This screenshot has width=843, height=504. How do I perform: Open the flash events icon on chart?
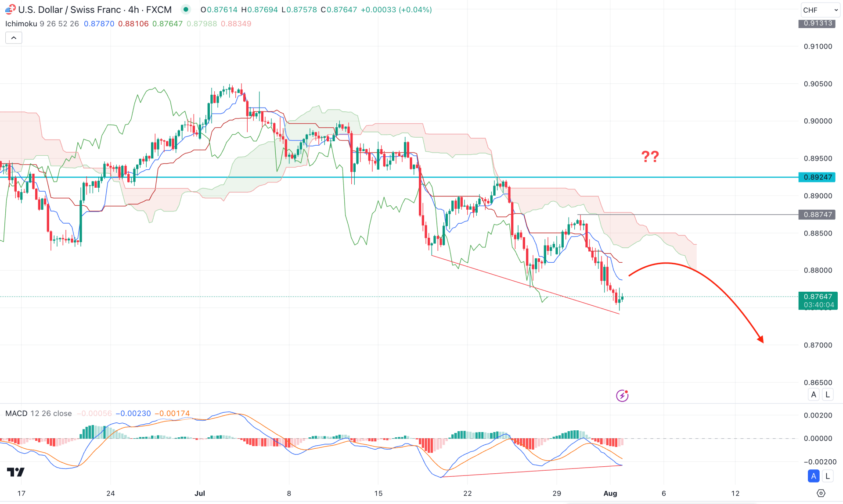622,396
